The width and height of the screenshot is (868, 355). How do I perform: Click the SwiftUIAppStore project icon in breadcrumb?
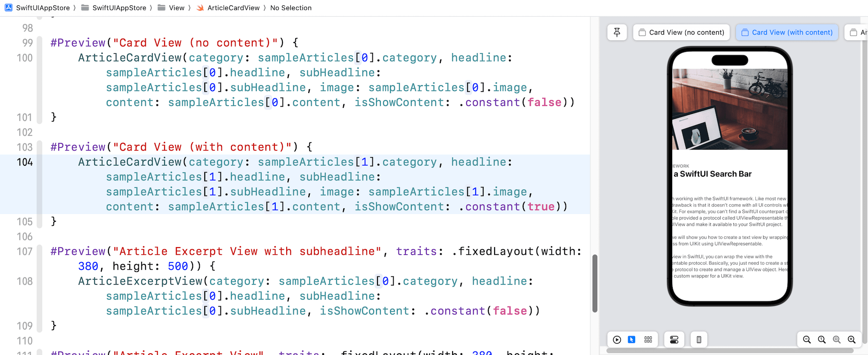(x=8, y=8)
